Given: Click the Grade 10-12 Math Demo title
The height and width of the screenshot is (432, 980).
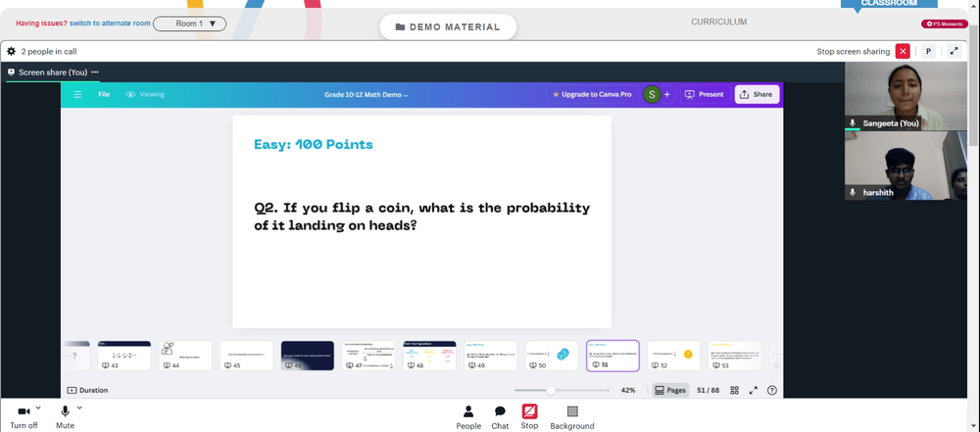Looking at the screenshot, I should [367, 94].
